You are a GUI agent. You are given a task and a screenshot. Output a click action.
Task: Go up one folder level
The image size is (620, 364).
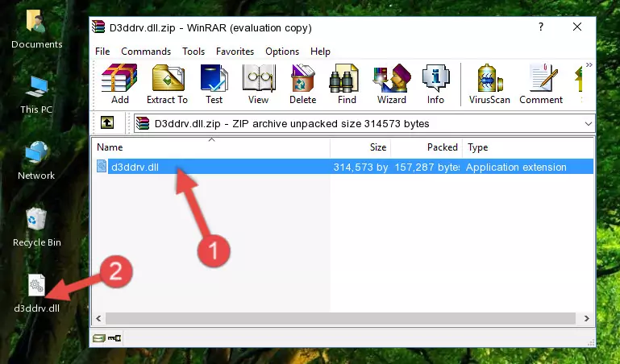[107, 123]
